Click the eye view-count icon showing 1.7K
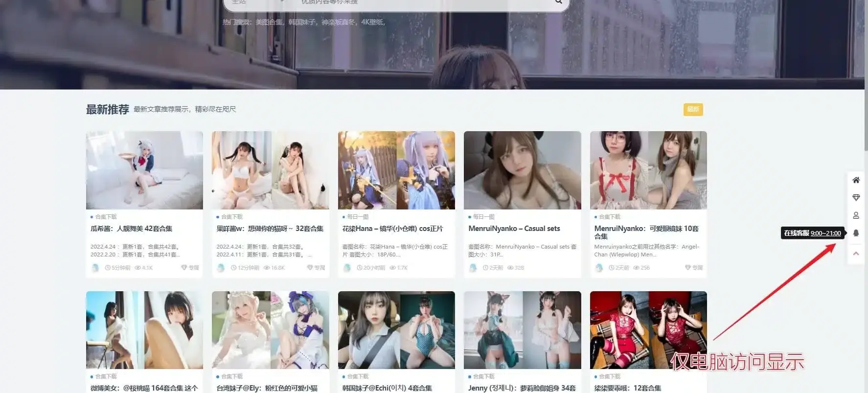 click(x=392, y=268)
